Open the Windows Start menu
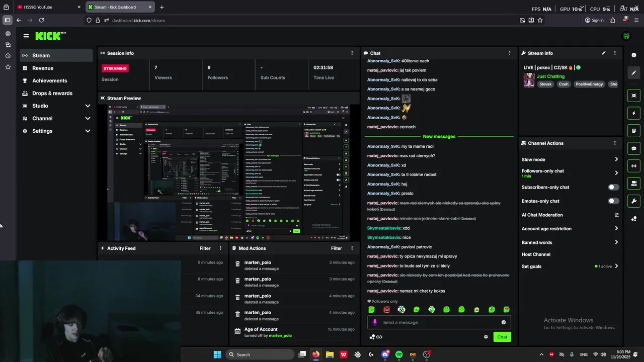Image resolution: width=644 pixels, height=362 pixels. pyautogui.click(x=217, y=354)
